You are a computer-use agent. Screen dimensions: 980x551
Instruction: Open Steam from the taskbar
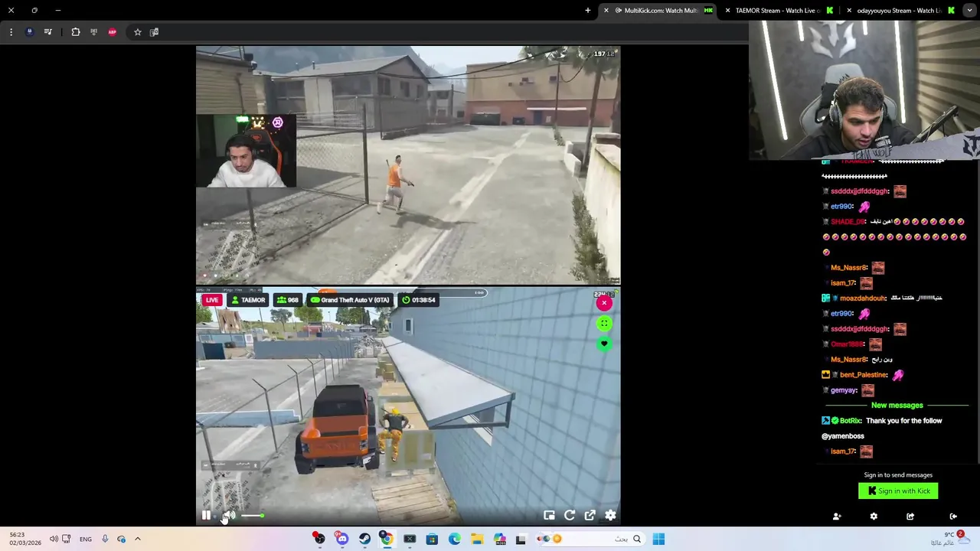tap(364, 540)
